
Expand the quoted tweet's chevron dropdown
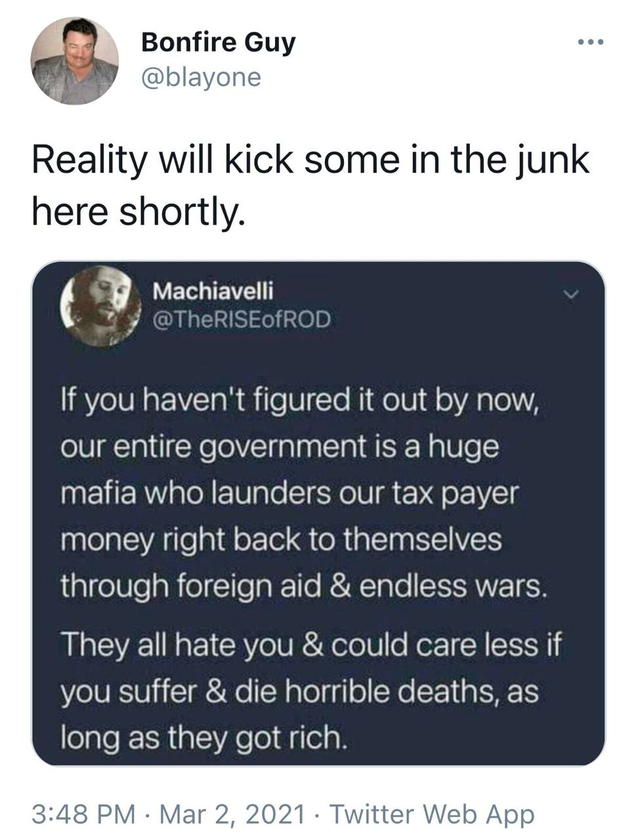572,294
